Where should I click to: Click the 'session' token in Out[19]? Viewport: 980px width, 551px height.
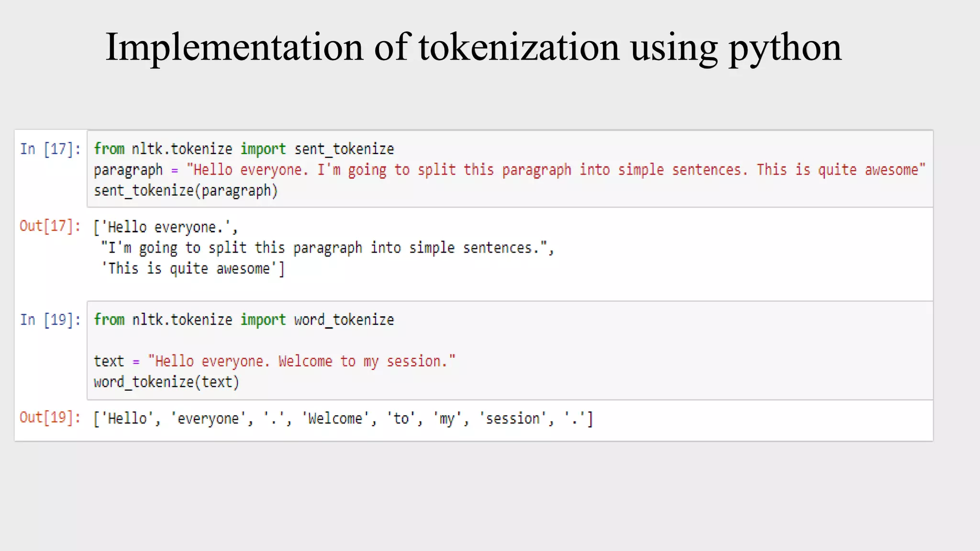(512, 419)
